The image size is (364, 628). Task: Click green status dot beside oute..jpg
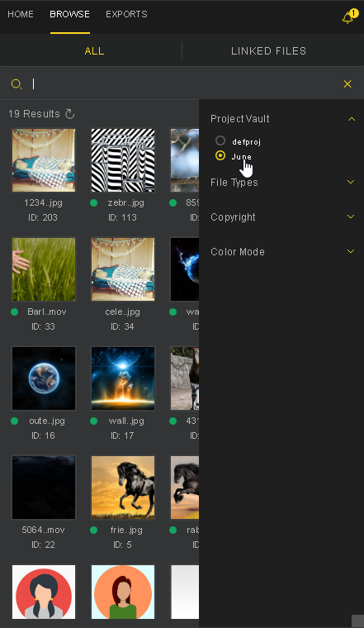pyautogui.click(x=14, y=421)
